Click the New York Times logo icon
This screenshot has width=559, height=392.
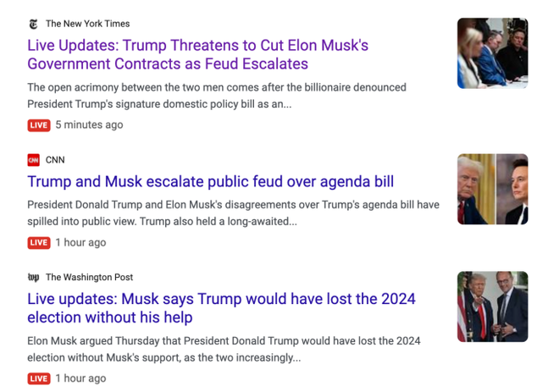[34, 24]
